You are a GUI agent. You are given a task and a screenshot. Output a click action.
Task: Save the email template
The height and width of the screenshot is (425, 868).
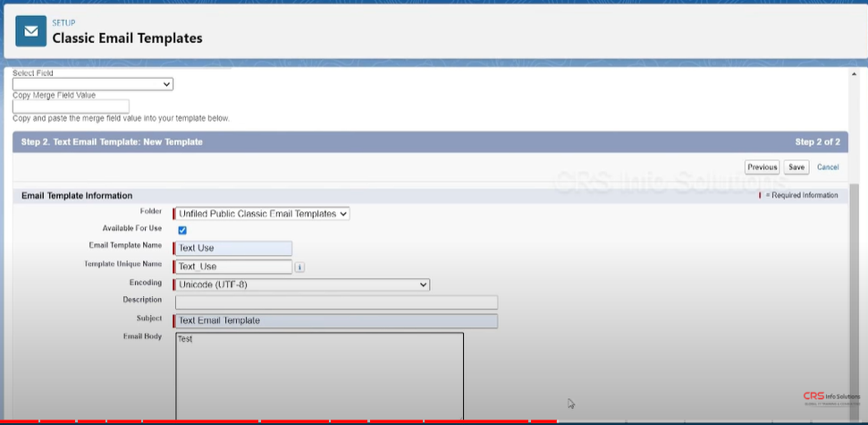[x=796, y=167]
